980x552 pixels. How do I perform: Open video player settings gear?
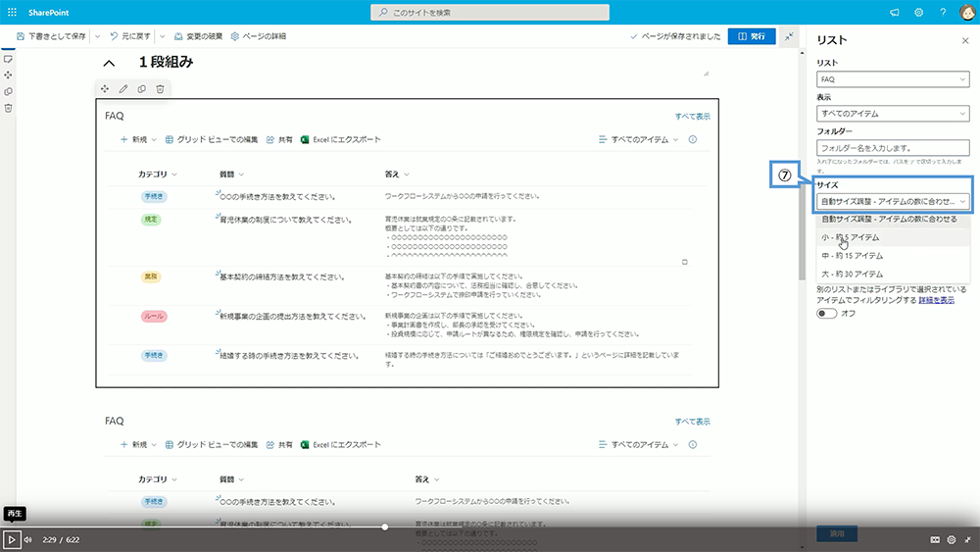pyautogui.click(x=952, y=539)
